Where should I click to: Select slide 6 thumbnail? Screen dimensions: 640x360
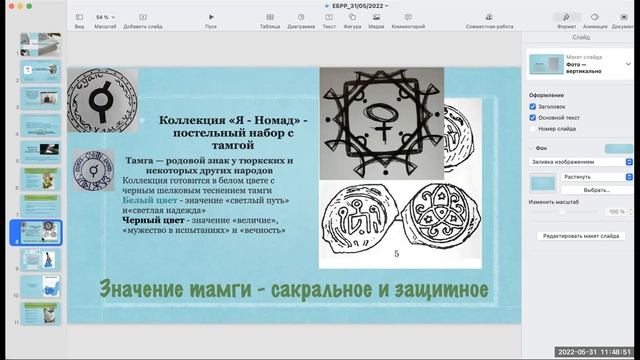point(40,179)
